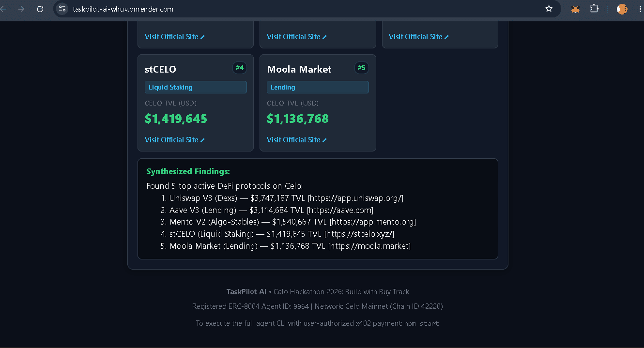This screenshot has height=348, width=644.
Task: Bookmark this page with the star icon
Action: click(549, 9)
